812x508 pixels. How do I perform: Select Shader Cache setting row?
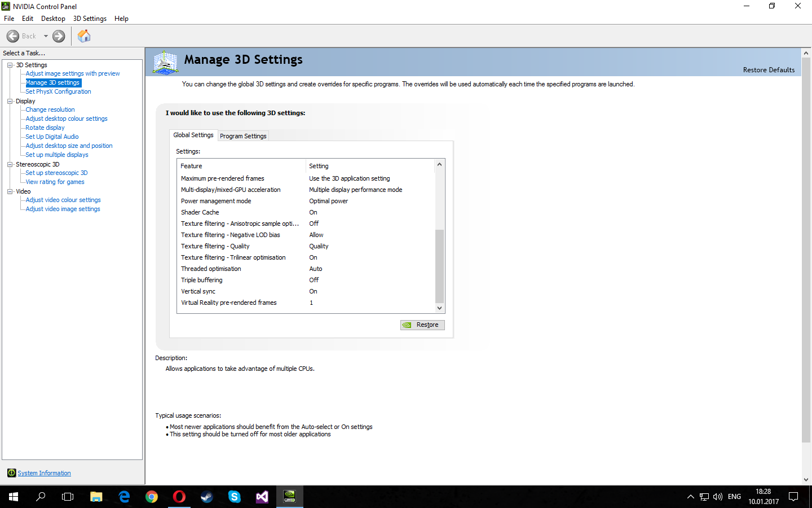coord(306,212)
